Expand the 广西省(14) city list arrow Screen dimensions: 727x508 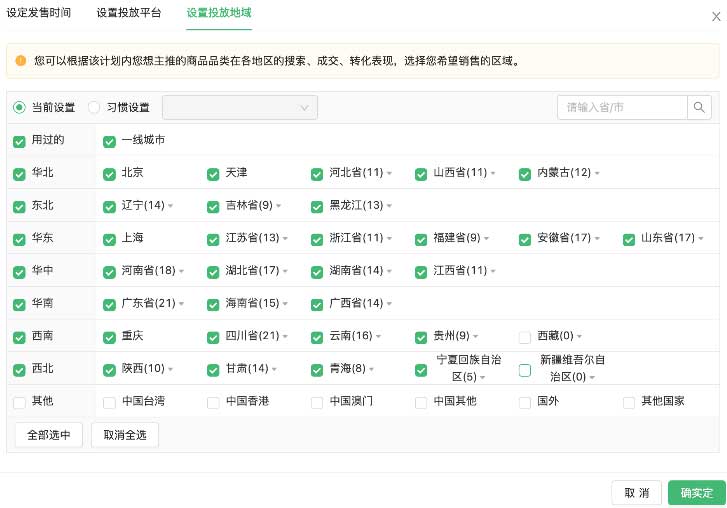click(389, 304)
